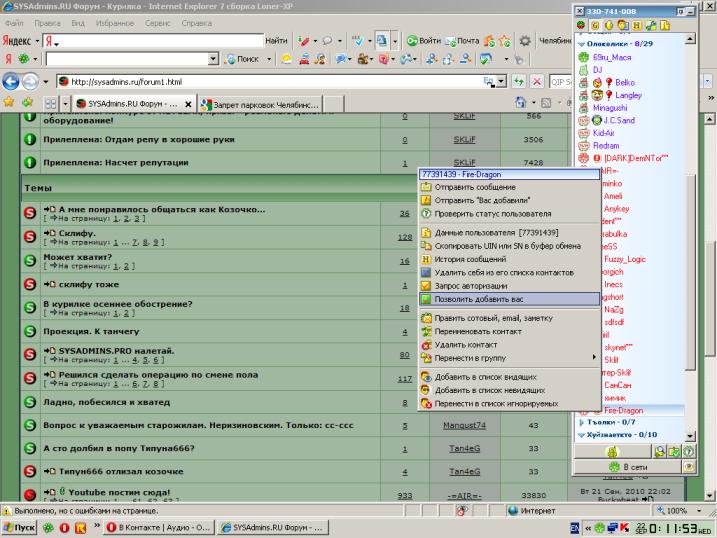Click the Yandex 'Найти' button
This screenshot has height=538, width=717.
tap(276, 41)
